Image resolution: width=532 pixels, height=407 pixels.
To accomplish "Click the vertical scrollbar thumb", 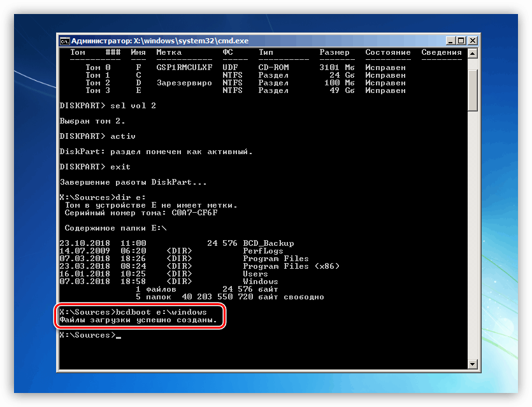I will point(473,90).
